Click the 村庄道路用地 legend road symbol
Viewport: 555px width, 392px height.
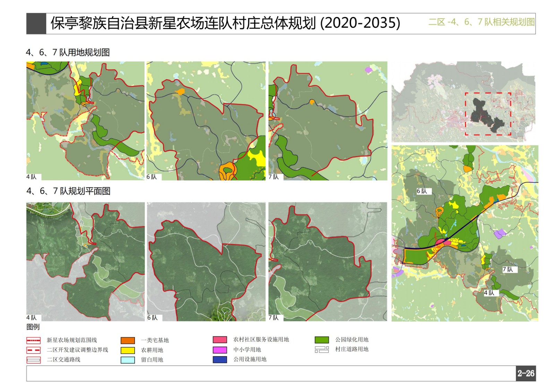tap(322, 349)
